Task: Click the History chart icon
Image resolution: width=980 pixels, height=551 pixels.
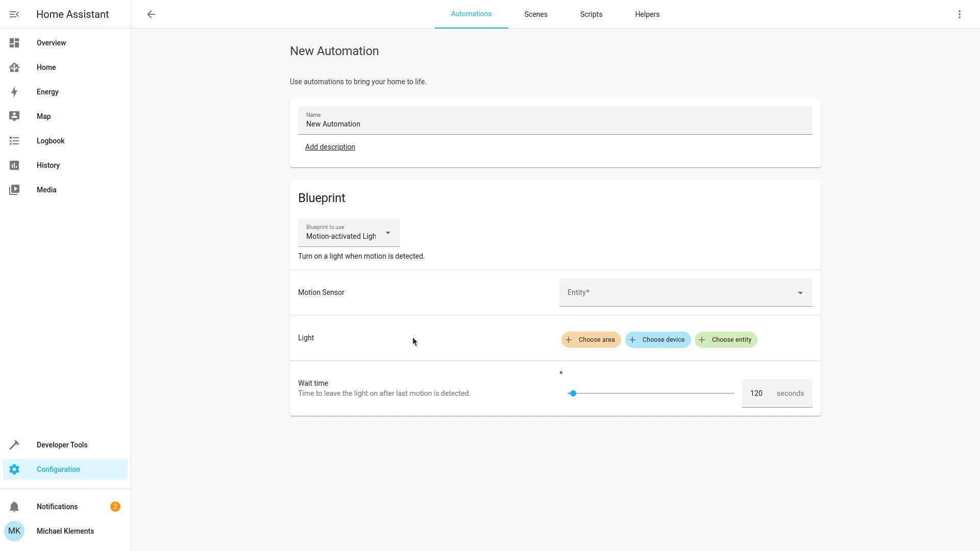Action: pos(14,165)
